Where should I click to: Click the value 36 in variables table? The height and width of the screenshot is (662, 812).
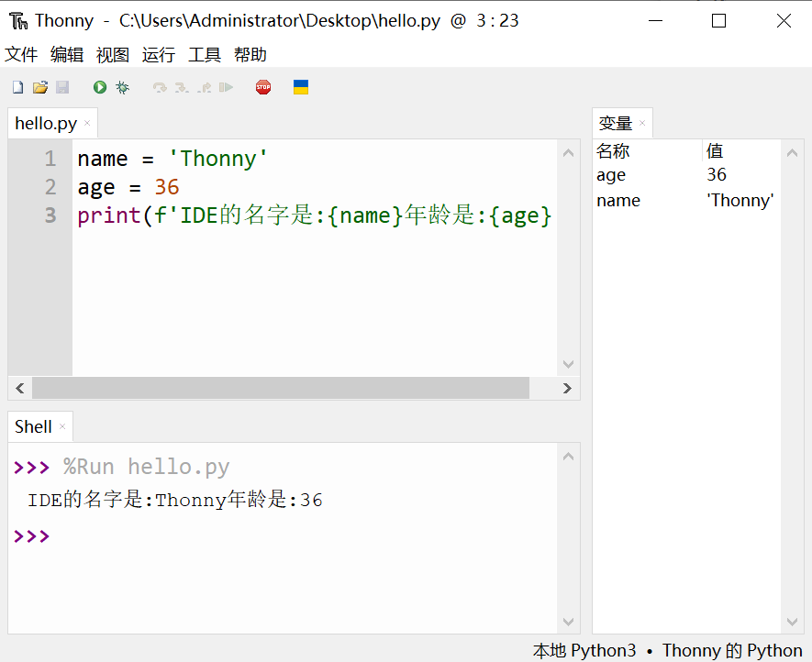[x=717, y=174]
